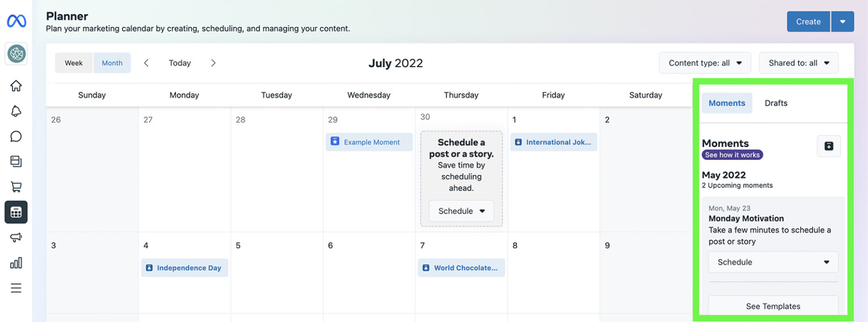The image size is (868, 322).
Task: Go to the next month arrow
Action: click(x=213, y=63)
